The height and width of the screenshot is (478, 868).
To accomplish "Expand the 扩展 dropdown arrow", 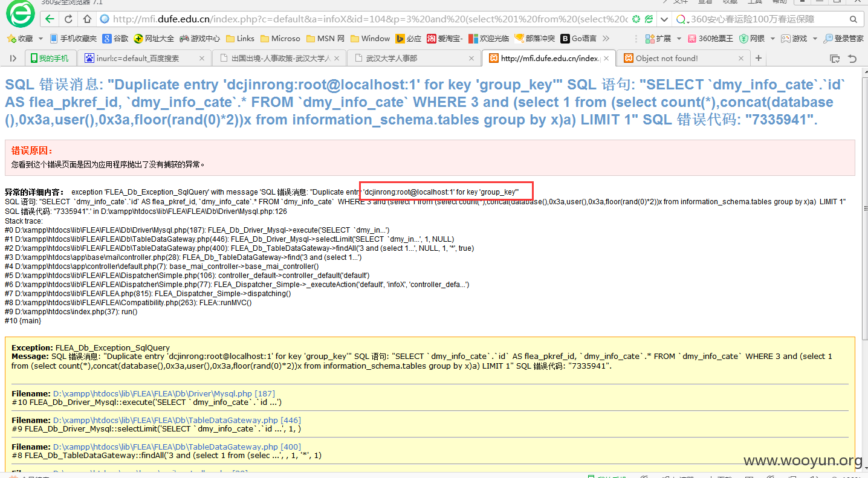I will point(679,39).
